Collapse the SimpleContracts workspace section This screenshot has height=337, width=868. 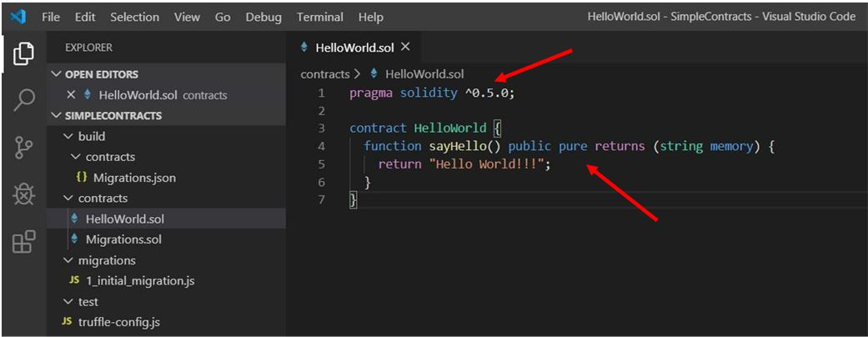point(57,116)
